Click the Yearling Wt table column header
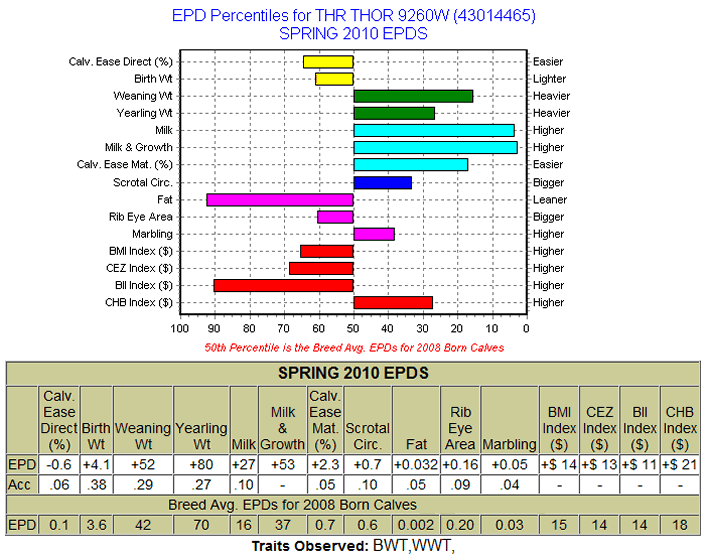This screenshot has width=707, height=558. [201, 420]
